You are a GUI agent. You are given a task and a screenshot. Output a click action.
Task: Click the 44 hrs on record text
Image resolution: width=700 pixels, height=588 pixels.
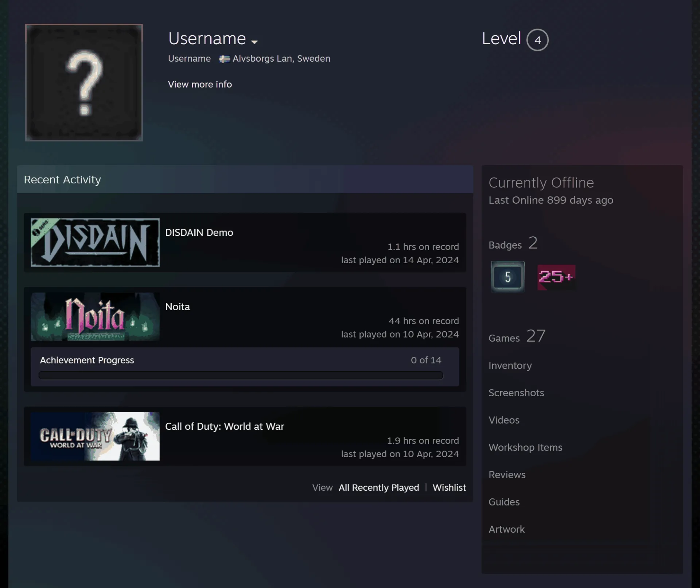[424, 321]
